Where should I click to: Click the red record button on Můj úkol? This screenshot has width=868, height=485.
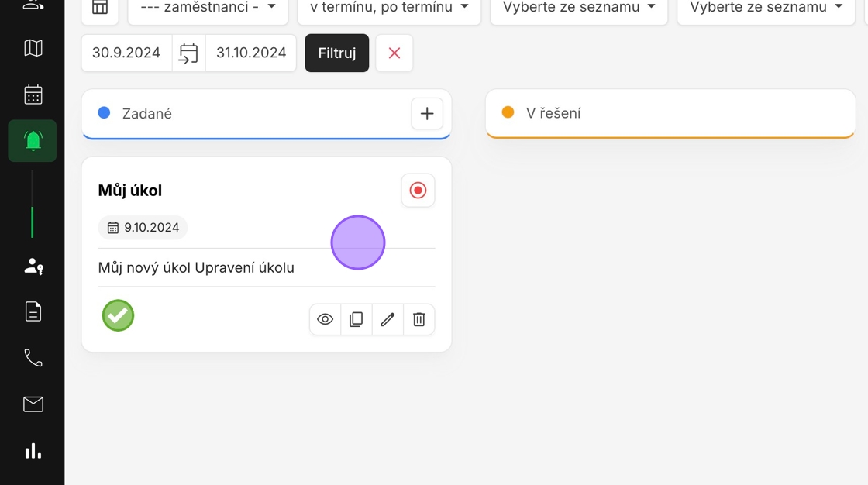(x=418, y=191)
